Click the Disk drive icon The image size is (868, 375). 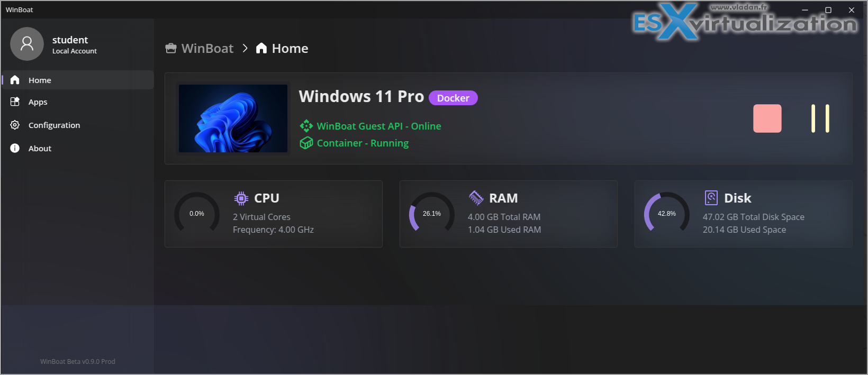pos(711,198)
